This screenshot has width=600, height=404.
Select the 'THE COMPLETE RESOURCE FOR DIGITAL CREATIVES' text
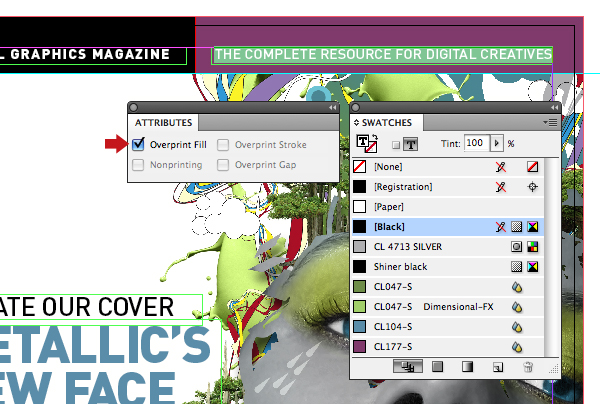[383, 54]
